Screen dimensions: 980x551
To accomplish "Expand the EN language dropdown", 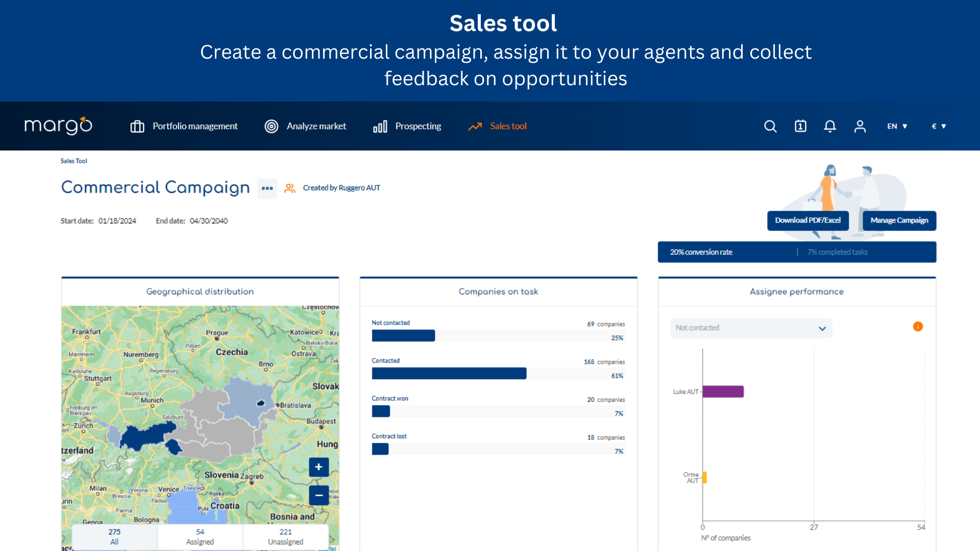I will [897, 126].
